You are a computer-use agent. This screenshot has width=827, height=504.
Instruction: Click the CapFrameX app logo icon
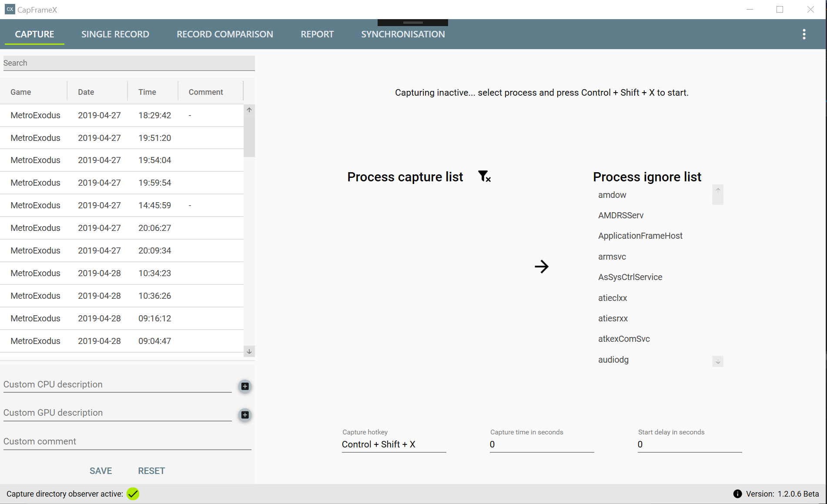coord(10,9)
